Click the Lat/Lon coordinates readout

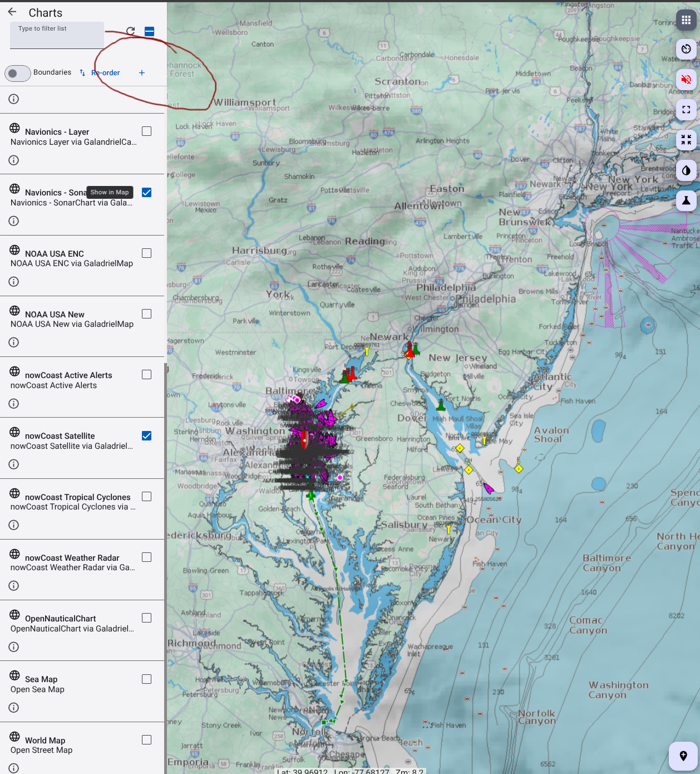click(x=351, y=771)
